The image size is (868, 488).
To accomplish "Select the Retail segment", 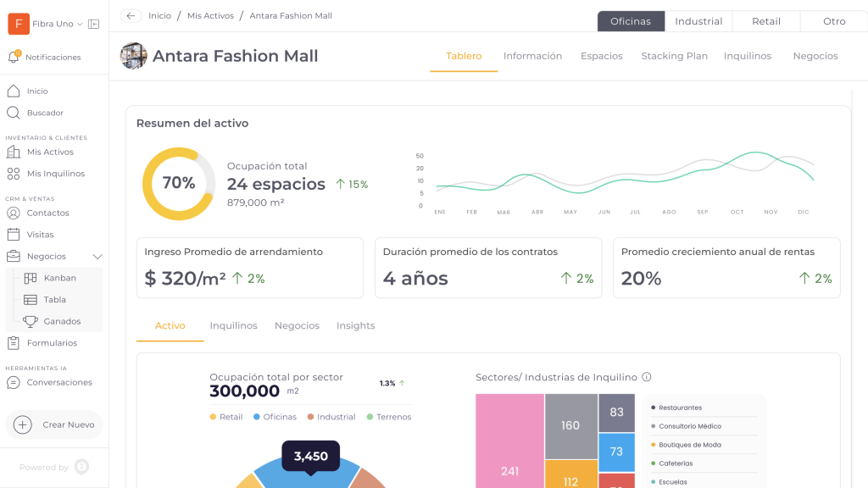I will [766, 21].
